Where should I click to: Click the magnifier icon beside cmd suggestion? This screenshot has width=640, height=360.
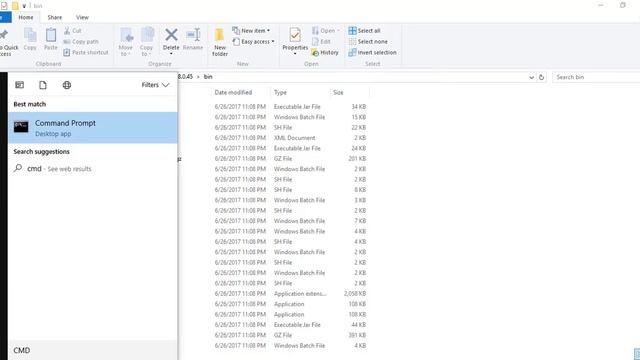[18, 168]
